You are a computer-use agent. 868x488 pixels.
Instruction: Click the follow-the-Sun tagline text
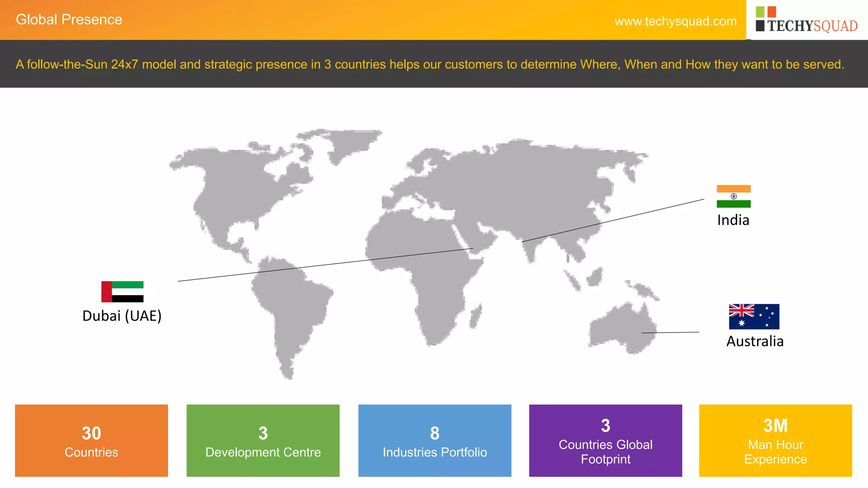click(430, 64)
